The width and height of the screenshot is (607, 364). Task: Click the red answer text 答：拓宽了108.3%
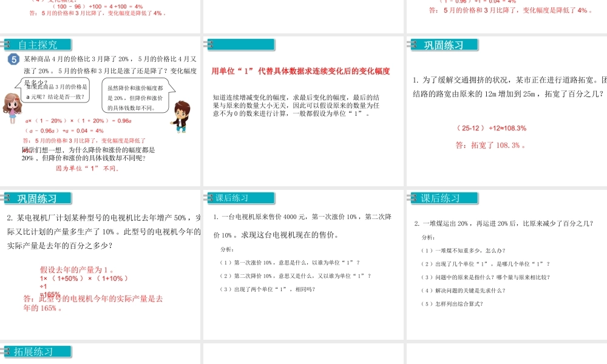[490, 145]
